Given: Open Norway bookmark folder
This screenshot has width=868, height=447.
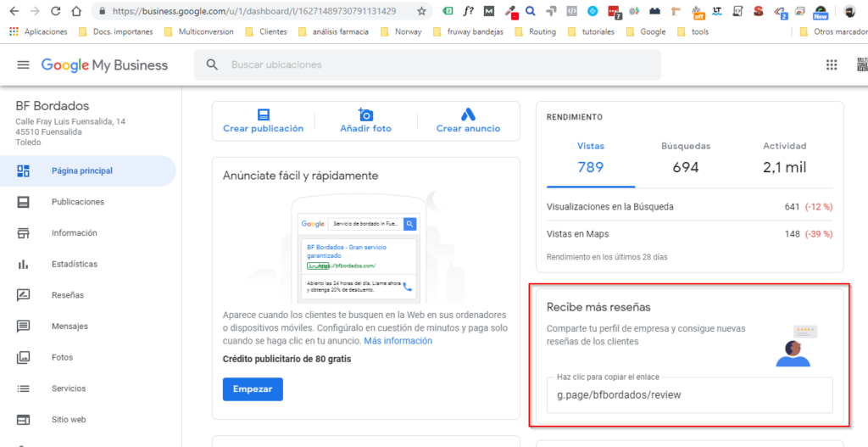Looking at the screenshot, I should (401, 31).
